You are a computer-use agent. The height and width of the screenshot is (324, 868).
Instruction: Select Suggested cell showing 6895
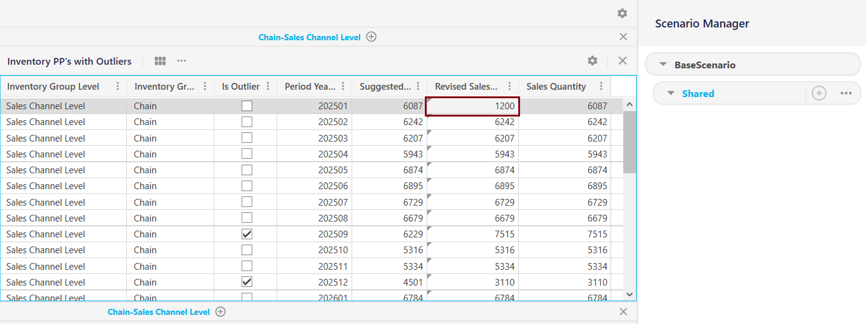389,185
